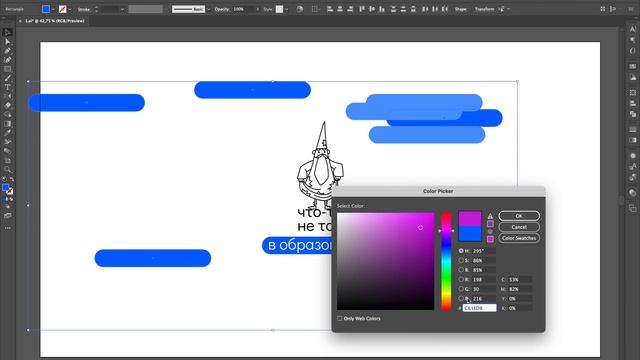Click the Swap Fill and Stroke arrow
The width and height of the screenshot is (640, 360).
(11, 180)
